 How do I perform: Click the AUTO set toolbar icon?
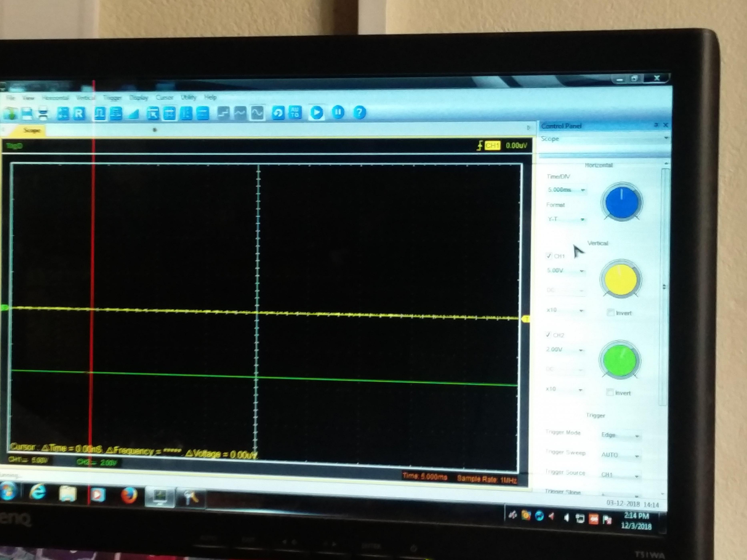click(295, 112)
